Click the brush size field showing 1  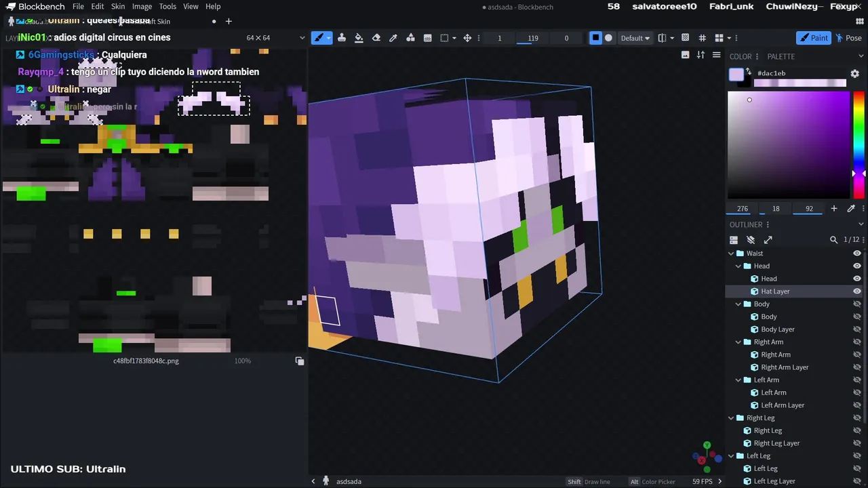pyautogui.click(x=500, y=38)
